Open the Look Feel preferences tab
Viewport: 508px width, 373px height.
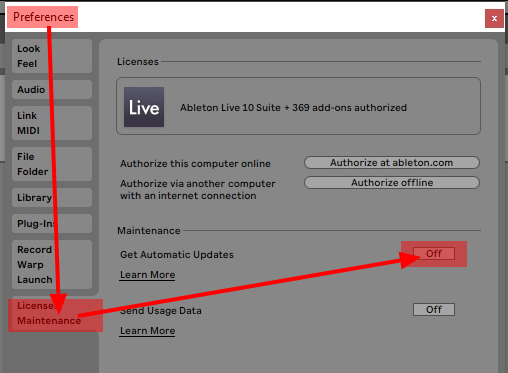coord(52,56)
